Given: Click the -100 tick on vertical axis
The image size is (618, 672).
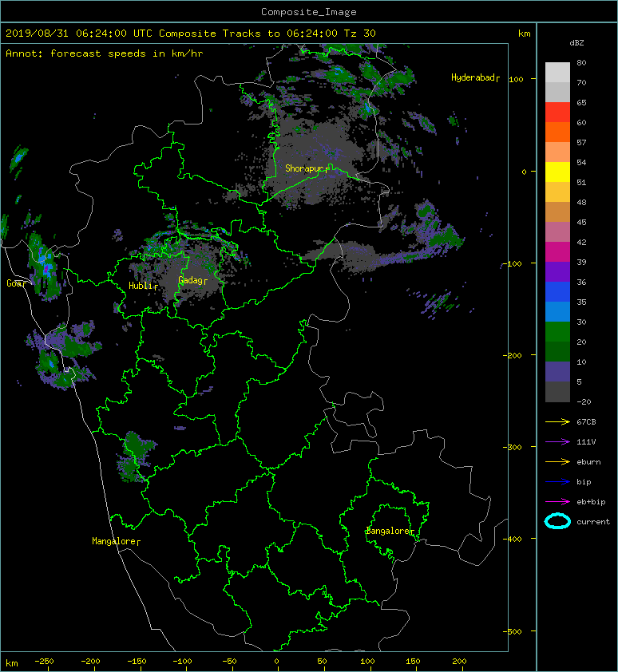Looking at the screenshot, I should tap(512, 263).
